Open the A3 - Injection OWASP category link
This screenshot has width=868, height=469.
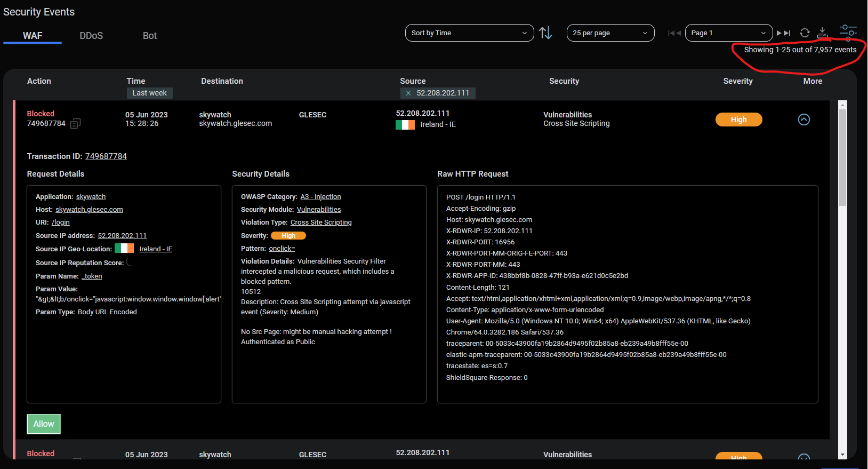point(320,197)
